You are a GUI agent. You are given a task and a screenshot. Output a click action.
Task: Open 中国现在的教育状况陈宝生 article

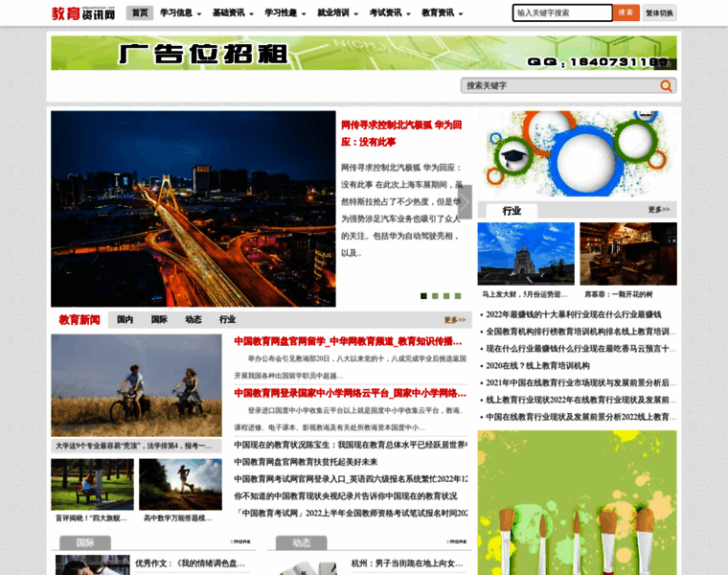point(351,445)
